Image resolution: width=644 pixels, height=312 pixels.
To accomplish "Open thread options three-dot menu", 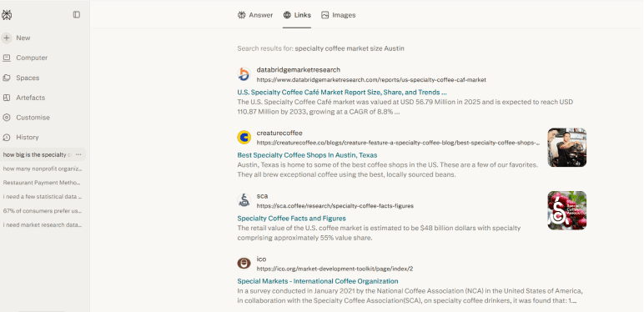I will (78, 155).
